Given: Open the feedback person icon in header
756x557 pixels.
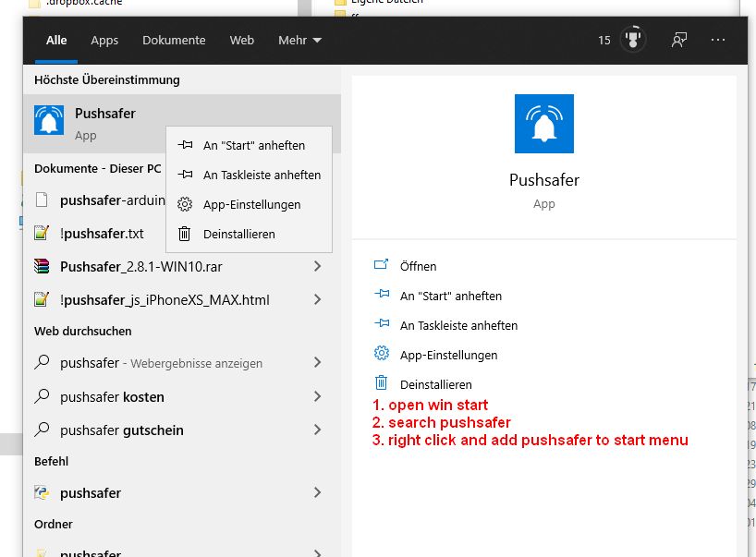Looking at the screenshot, I should 679,40.
